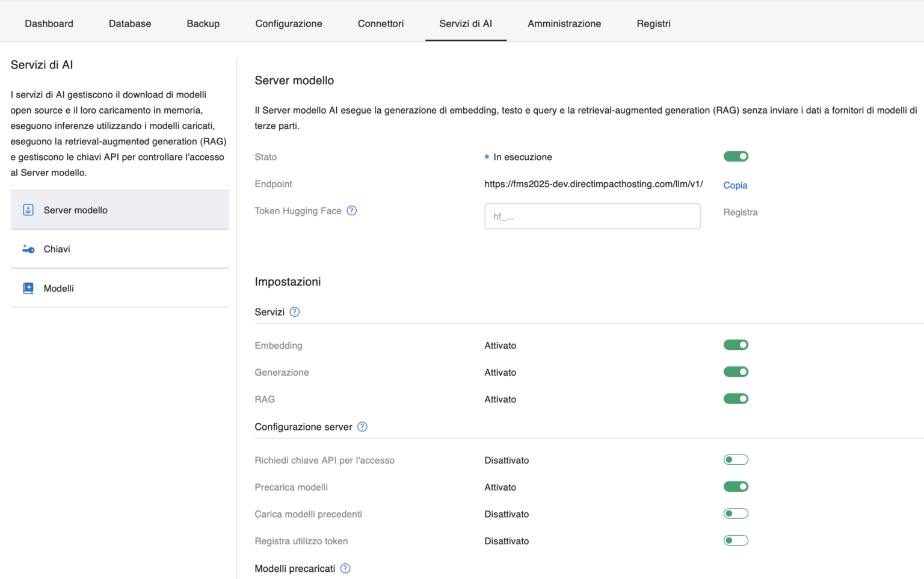Click Registra next to the token field
This screenshot has height=579, width=924.
[740, 212]
